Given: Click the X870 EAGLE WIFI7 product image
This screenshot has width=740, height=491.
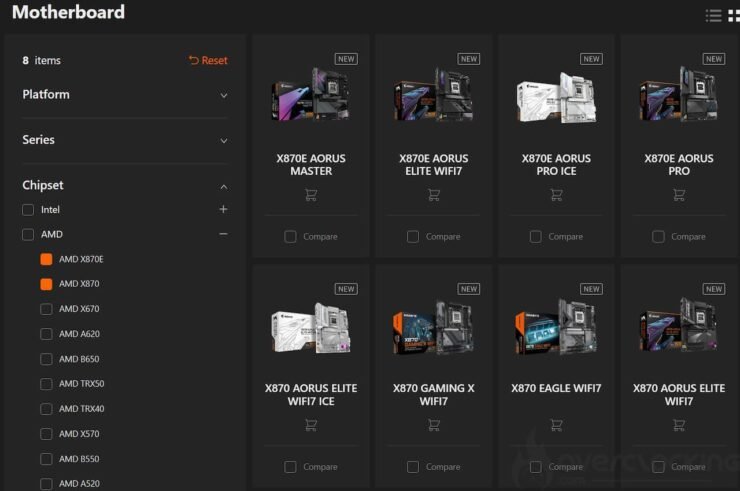Looking at the screenshot, I should (556, 327).
